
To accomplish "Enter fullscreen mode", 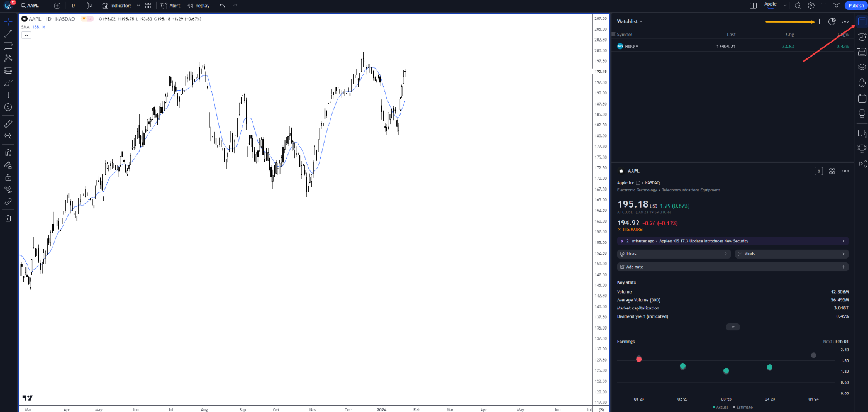I will pos(823,5).
